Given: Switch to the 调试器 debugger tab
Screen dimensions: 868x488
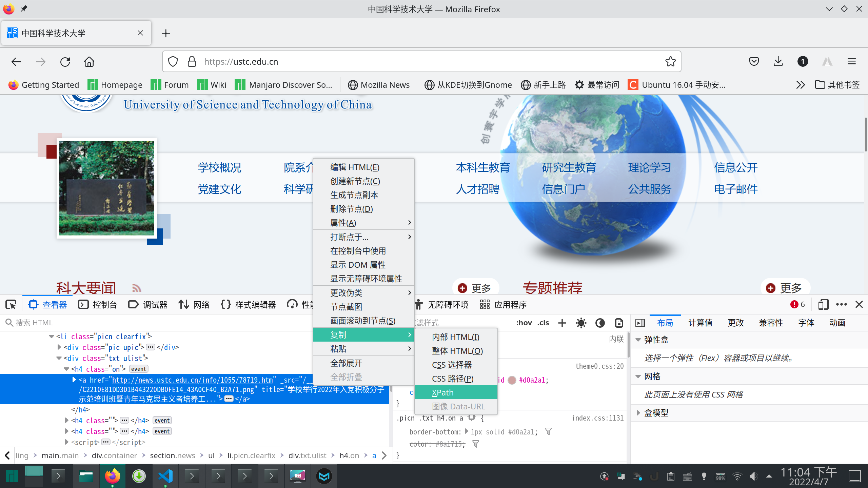Looking at the screenshot, I should pos(148,305).
